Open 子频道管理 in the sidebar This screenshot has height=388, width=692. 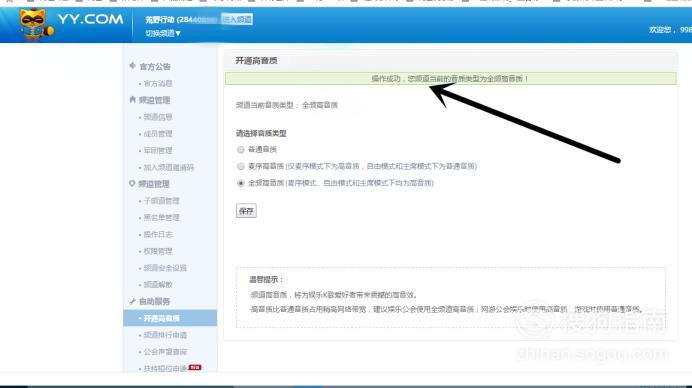162,201
